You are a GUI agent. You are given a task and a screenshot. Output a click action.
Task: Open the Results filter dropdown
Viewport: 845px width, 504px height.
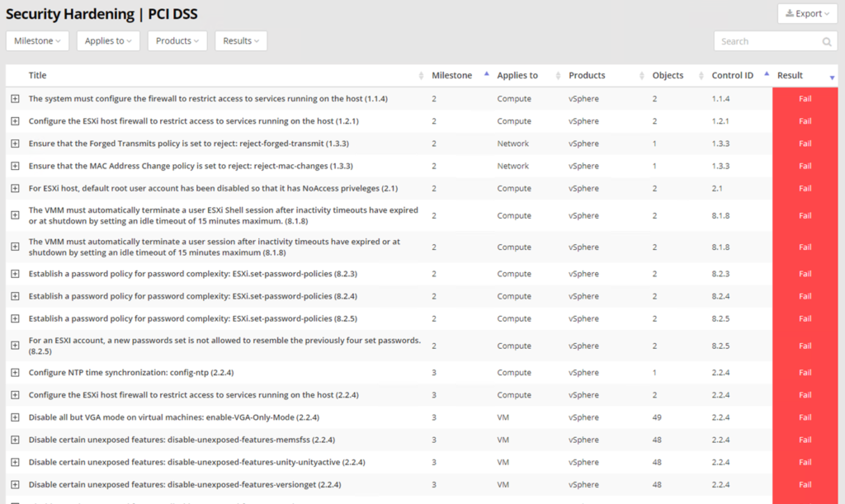tap(241, 41)
